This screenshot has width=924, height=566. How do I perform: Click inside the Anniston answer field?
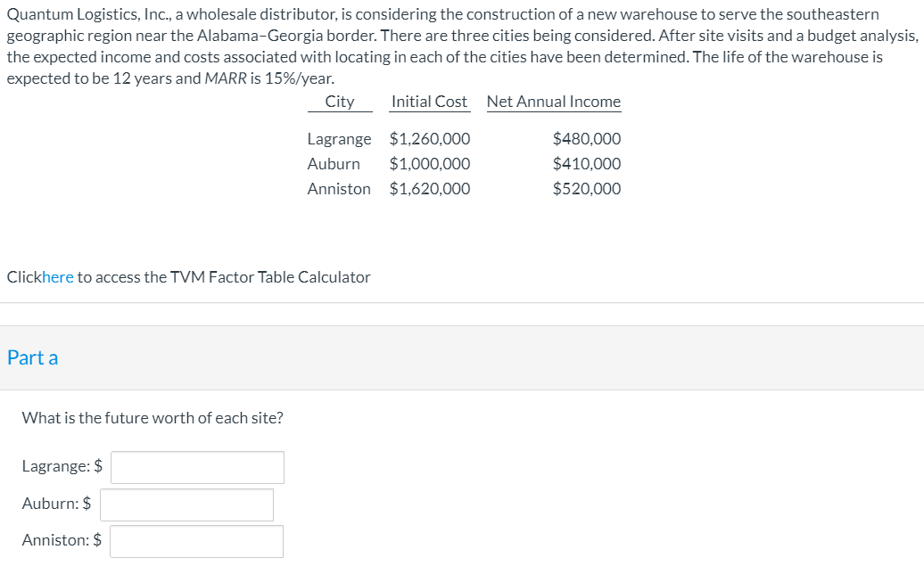point(196,540)
